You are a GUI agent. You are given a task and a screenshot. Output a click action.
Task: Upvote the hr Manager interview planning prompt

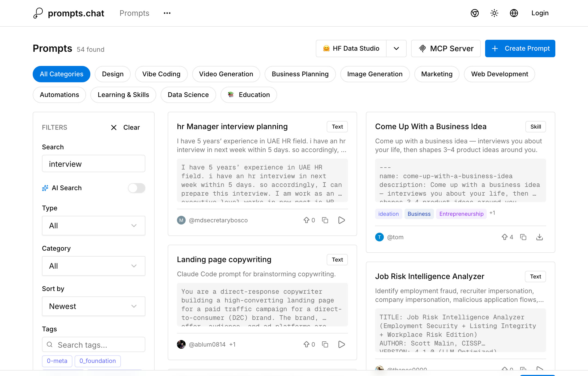(x=309, y=220)
